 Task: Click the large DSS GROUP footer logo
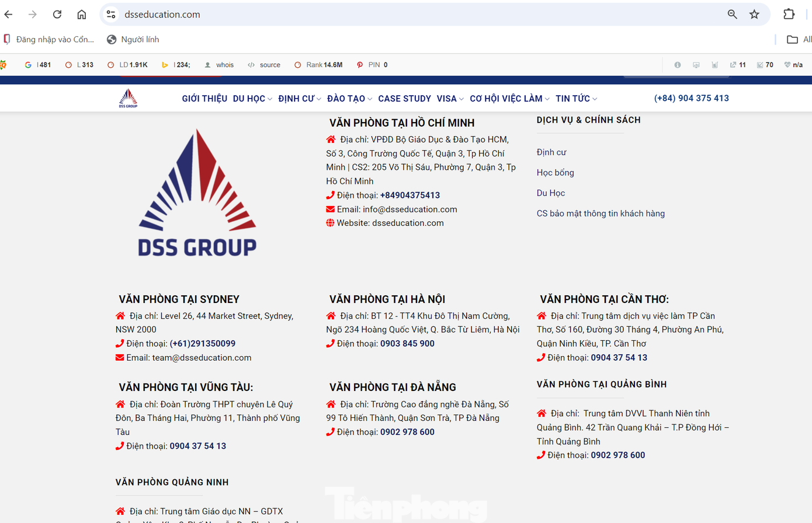coord(197,194)
